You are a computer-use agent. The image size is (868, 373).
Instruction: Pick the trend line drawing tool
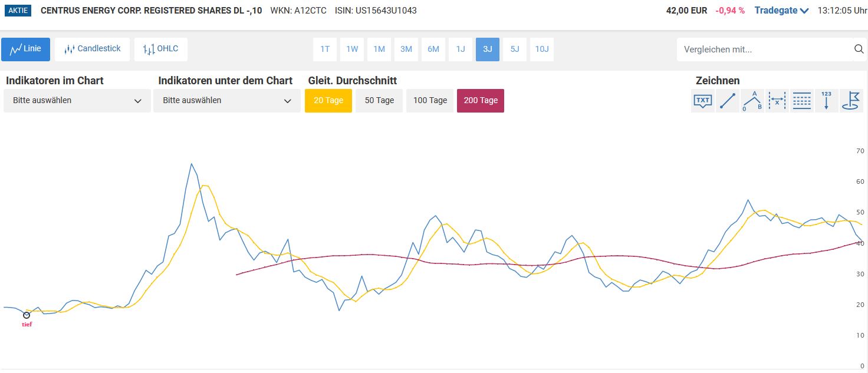coord(727,101)
